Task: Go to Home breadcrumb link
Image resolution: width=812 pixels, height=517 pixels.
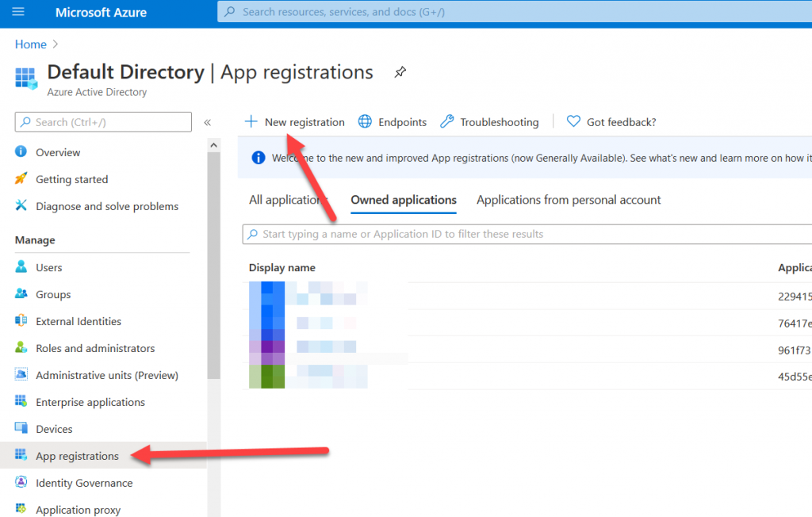Action: [x=31, y=44]
